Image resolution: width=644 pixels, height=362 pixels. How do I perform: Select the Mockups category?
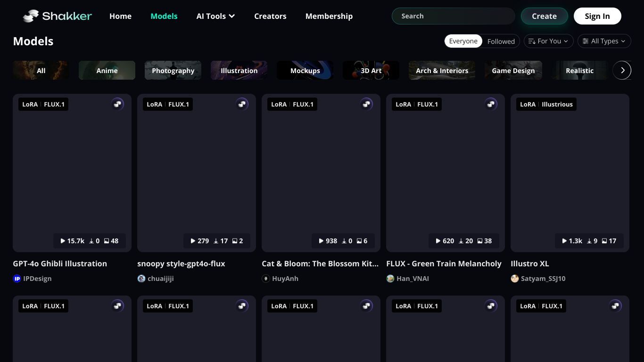coord(305,70)
